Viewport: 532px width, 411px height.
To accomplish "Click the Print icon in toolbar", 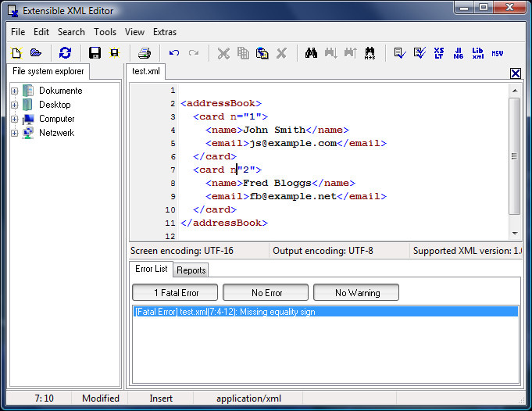I will pyautogui.click(x=144, y=53).
